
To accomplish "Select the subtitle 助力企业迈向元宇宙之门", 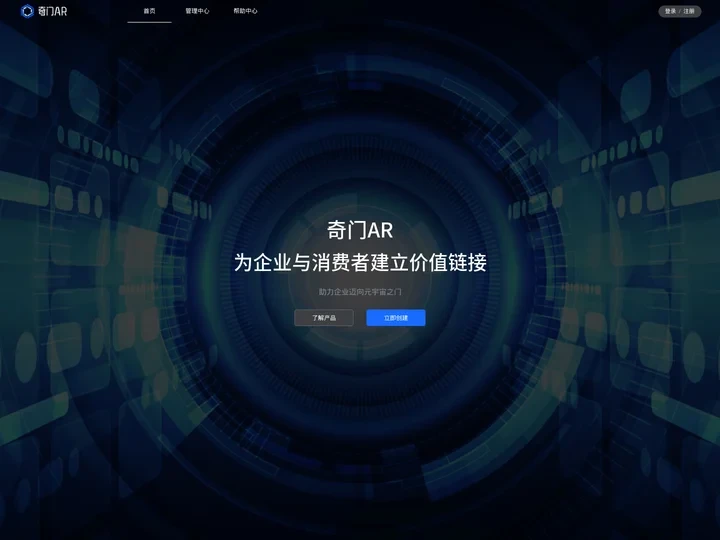I will coord(360,292).
